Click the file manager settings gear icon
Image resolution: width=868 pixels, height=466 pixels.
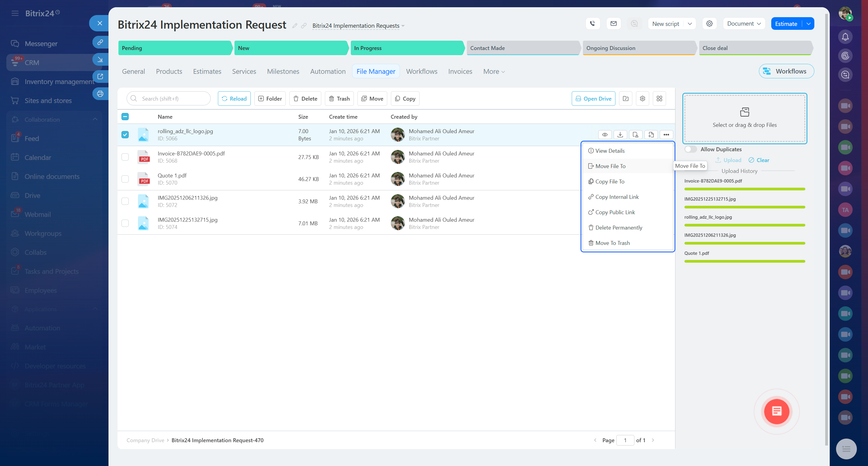[x=643, y=99]
